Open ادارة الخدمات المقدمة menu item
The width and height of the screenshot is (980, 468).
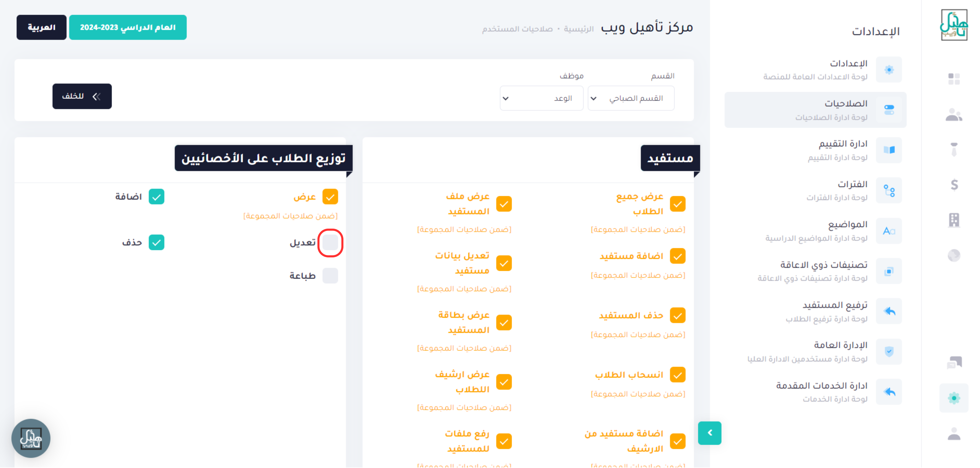point(815,392)
